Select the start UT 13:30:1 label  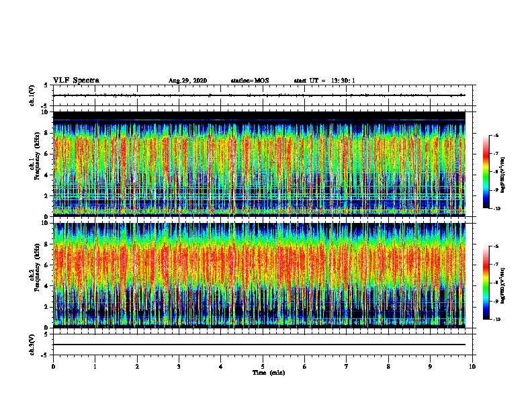click(324, 81)
